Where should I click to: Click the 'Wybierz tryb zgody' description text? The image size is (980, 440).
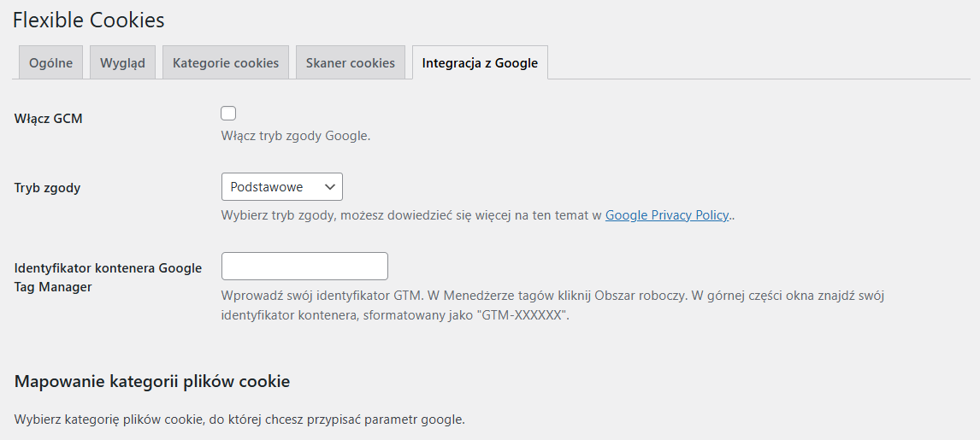[x=410, y=215]
